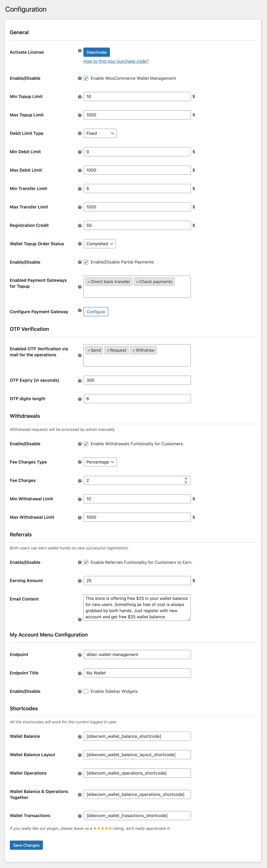Viewport: 267px width, 868px height.
Task: Click the Deactivate license button
Action: coord(96,52)
